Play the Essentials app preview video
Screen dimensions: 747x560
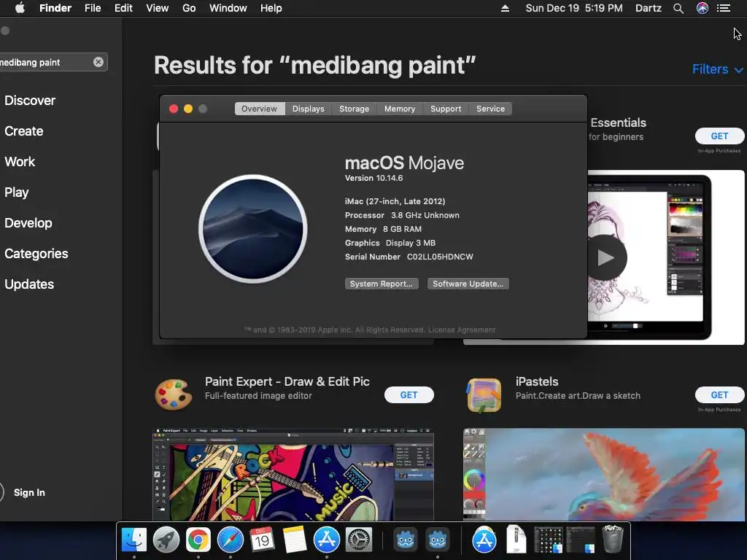point(605,257)
